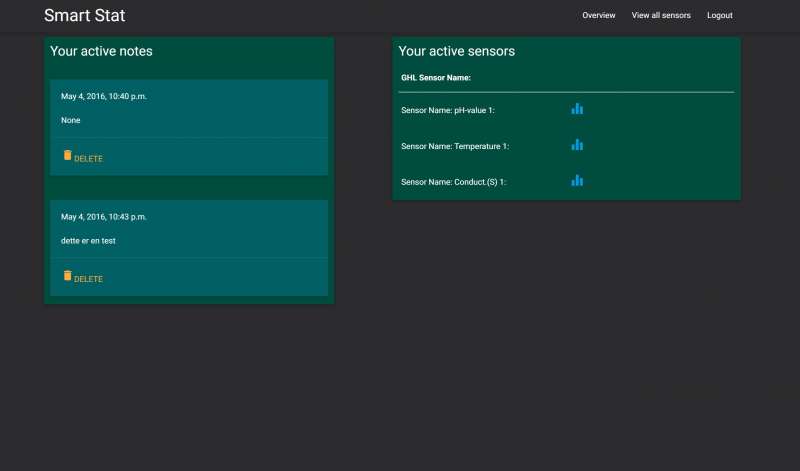The width and height of the screenshot is (800, 471).
Task: Click the note text "dette er en test"
Action: click(x=88, y=241)
